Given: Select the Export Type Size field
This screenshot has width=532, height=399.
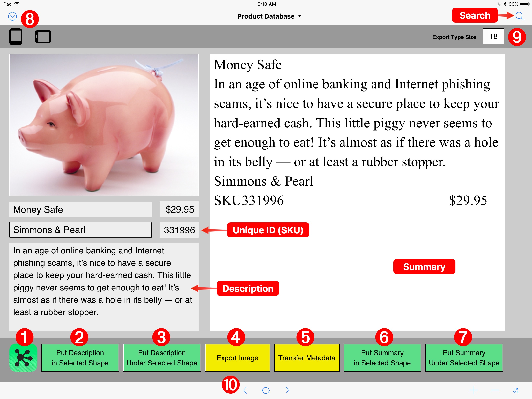Looking at the screenshot, I should pos(494,37).
